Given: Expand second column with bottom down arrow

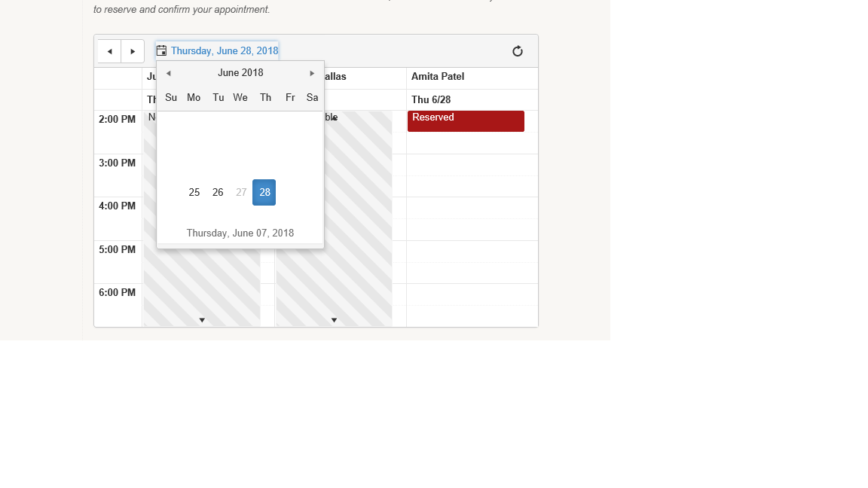Looking at the screenshot, I should pyautogui.click(x=334, y=320).
